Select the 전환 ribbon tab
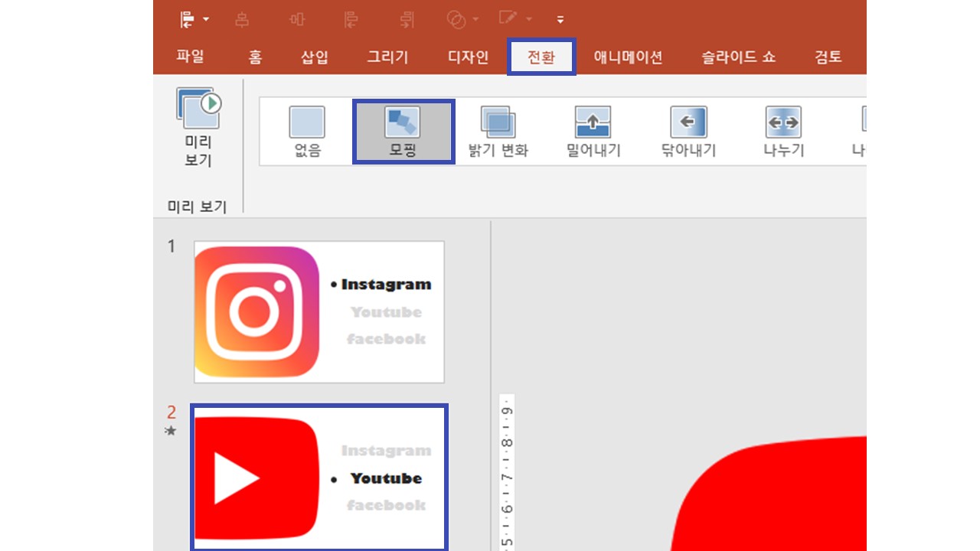The height and width of the screenshot is (551, 980). point(541,57)
